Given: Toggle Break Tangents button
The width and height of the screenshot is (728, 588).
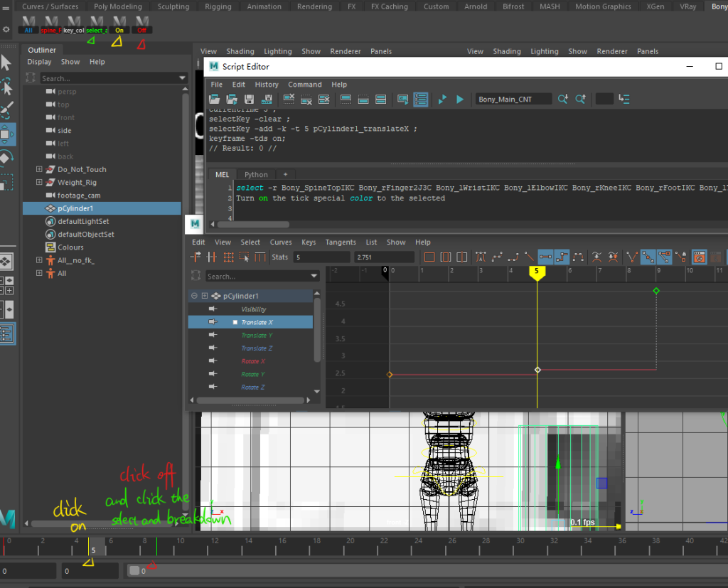Looking at the screenshot, I should (x=632, y=257).
